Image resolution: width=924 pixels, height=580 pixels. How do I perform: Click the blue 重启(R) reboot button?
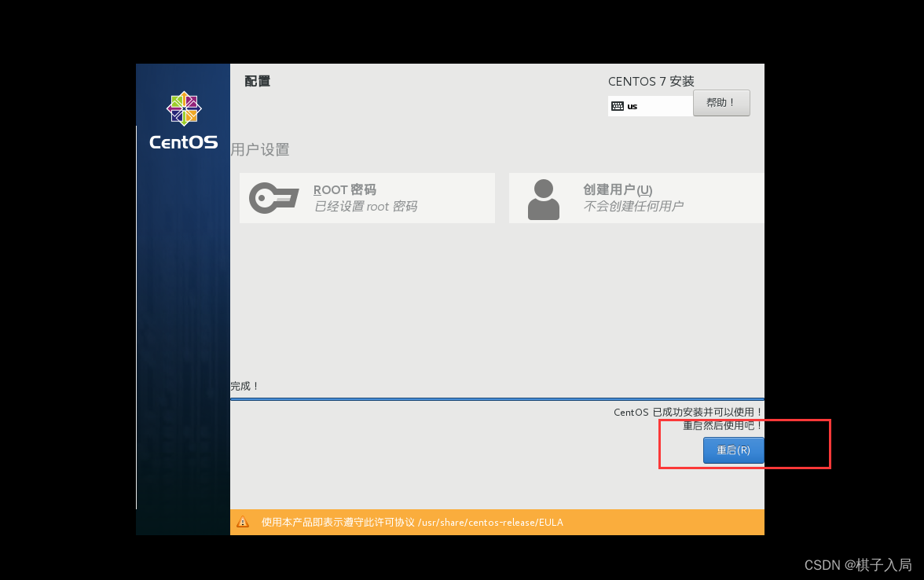click(x=733, y=450)
